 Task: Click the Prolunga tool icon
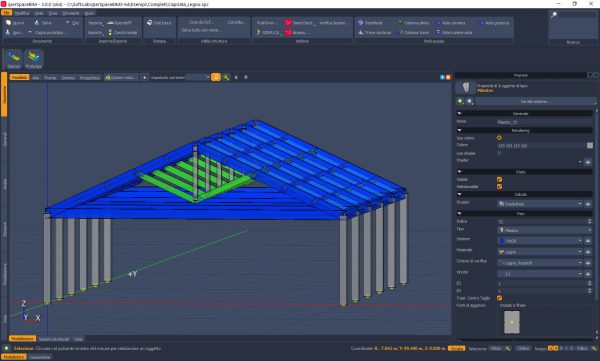[34, 57]
